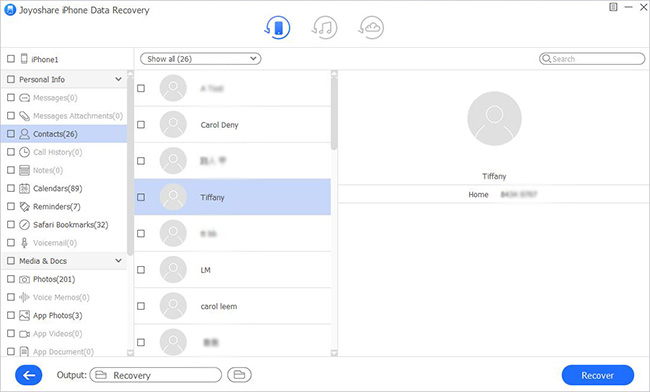Tick the Contacts(26) checkbox
Screen dimensions: 650x392
[11, 134]
